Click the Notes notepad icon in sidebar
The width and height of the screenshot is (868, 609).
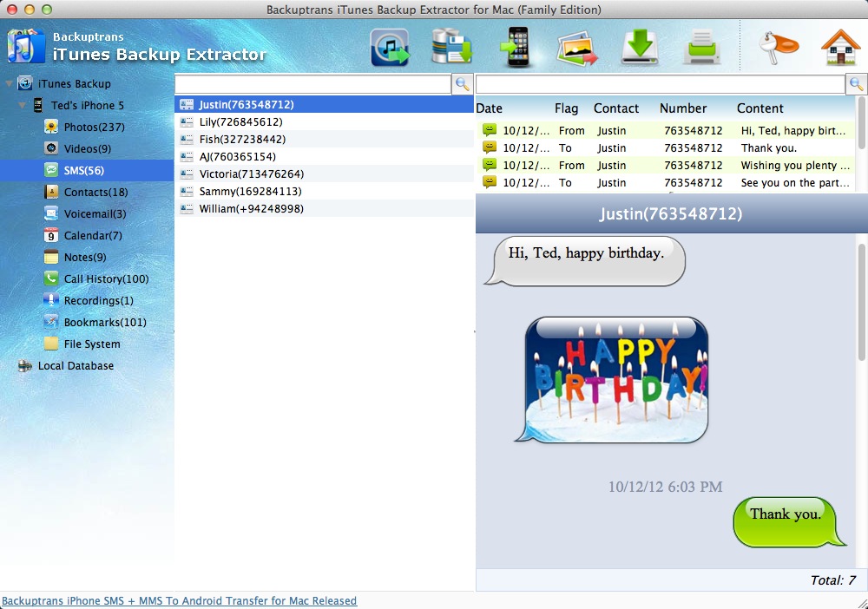coord(51,257)
